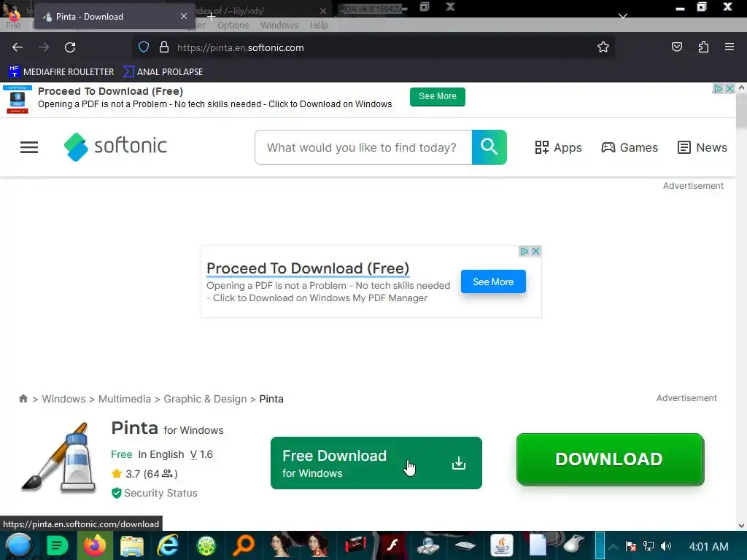Open AdChoices info on top banner
This screenshot has height=560, width=747.
[719, 88]
